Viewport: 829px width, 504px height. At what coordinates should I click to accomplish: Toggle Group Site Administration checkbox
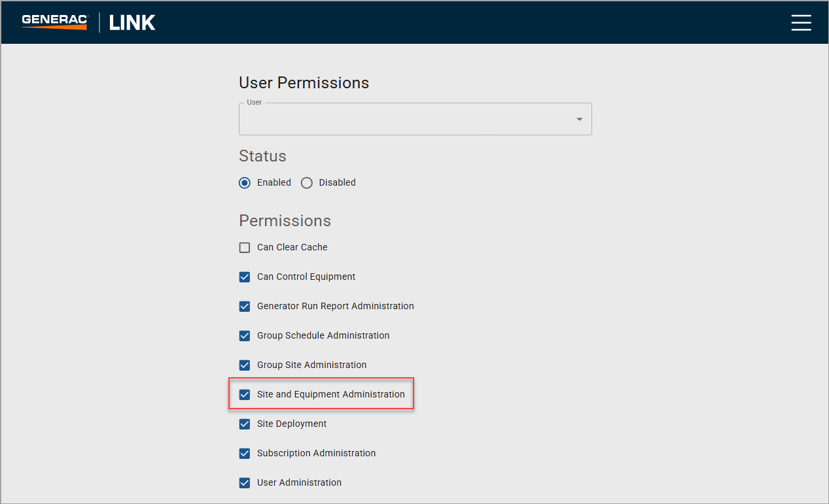pos(245,365)
